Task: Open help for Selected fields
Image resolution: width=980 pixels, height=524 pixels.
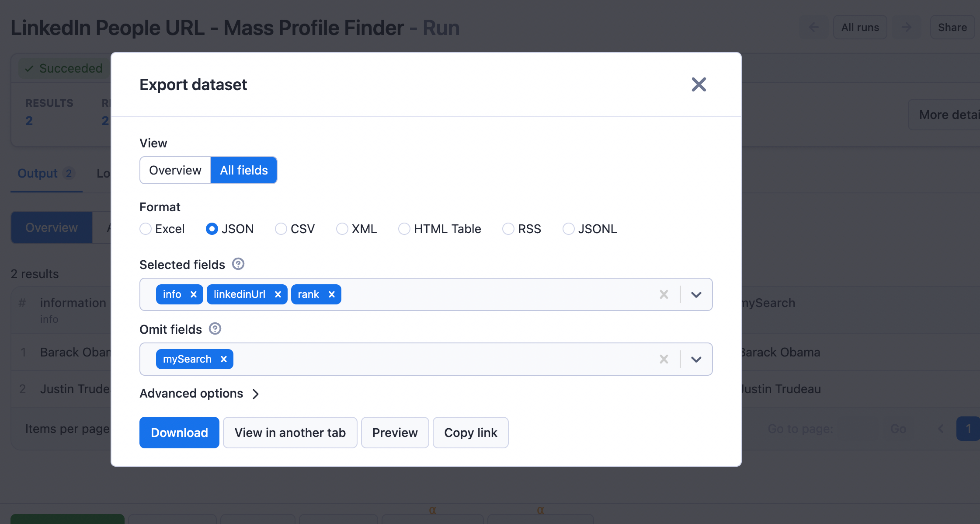Action: [237, 264]
